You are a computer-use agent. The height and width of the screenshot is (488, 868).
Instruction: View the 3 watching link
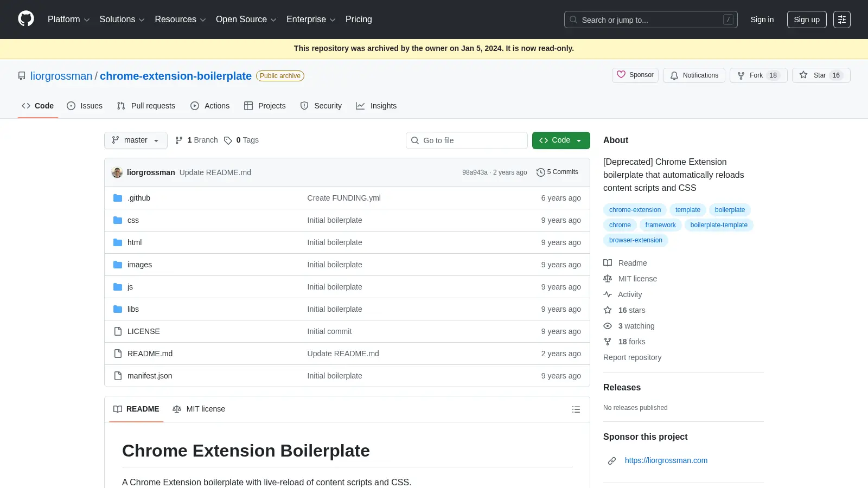[x=629, y=326]
